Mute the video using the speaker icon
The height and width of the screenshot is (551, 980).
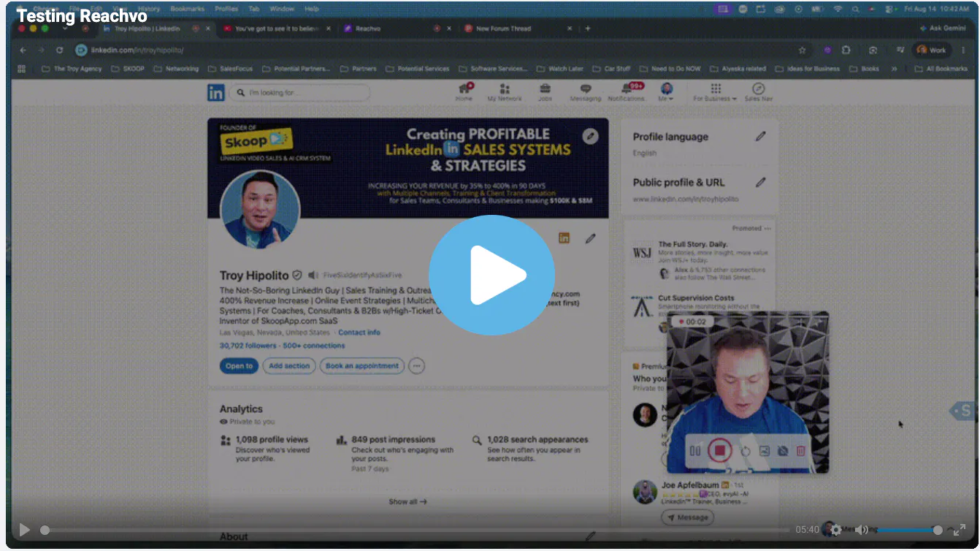click(862, 530)
